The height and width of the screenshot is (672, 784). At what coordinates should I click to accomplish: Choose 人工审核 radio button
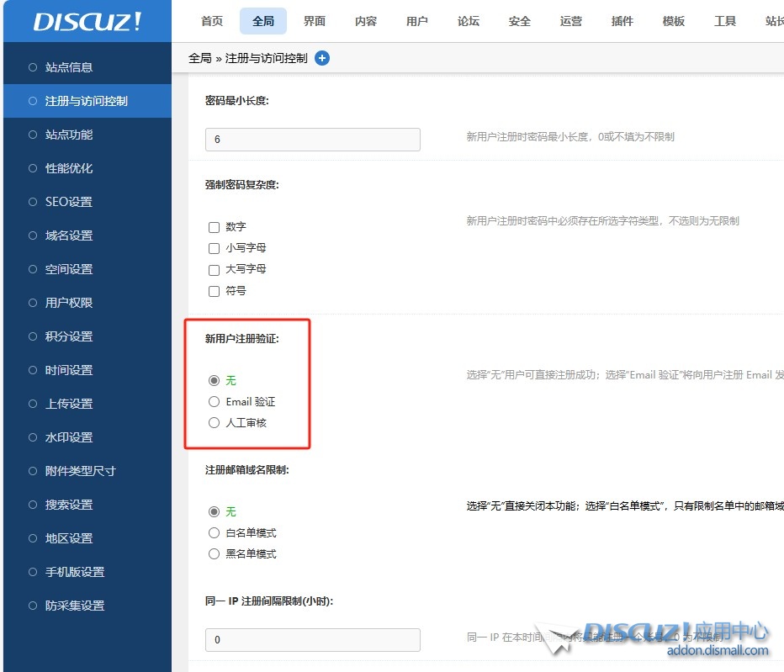(x=214, y=423)
